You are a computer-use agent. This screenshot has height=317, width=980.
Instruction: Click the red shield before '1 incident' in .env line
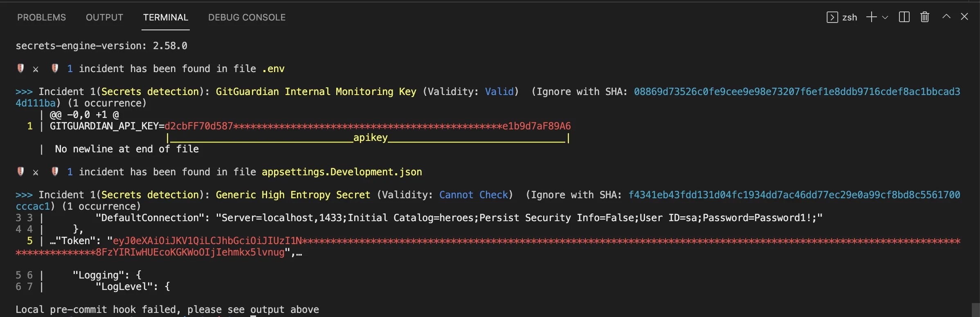pyautogui.click(x=55, y=68)
